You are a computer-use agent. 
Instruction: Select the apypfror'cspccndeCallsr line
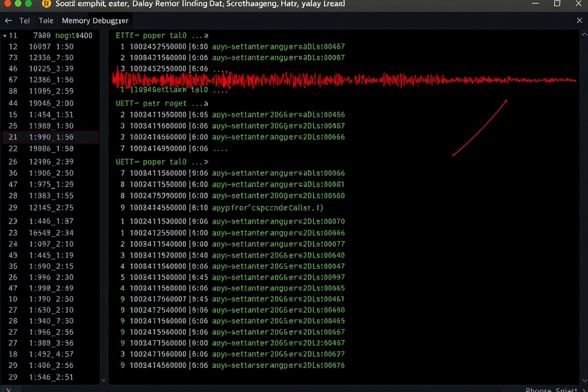[268, 207]
